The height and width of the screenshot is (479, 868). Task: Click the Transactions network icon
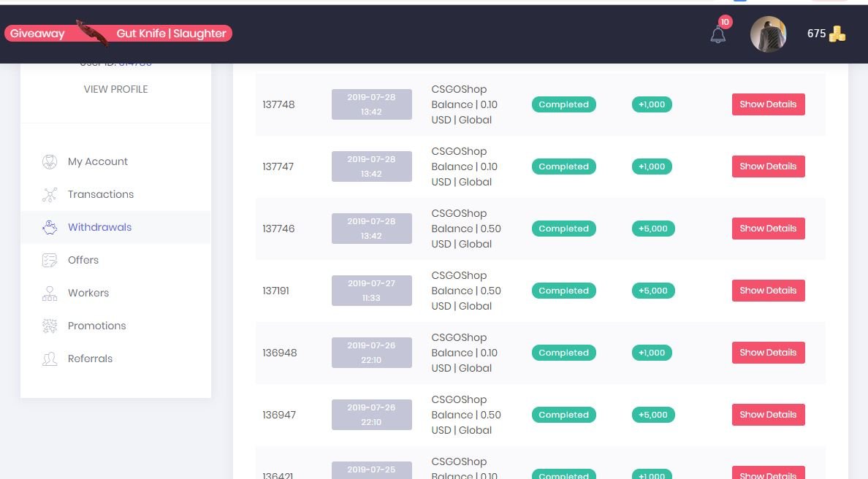pyautogui.click(x=50, y=194)
